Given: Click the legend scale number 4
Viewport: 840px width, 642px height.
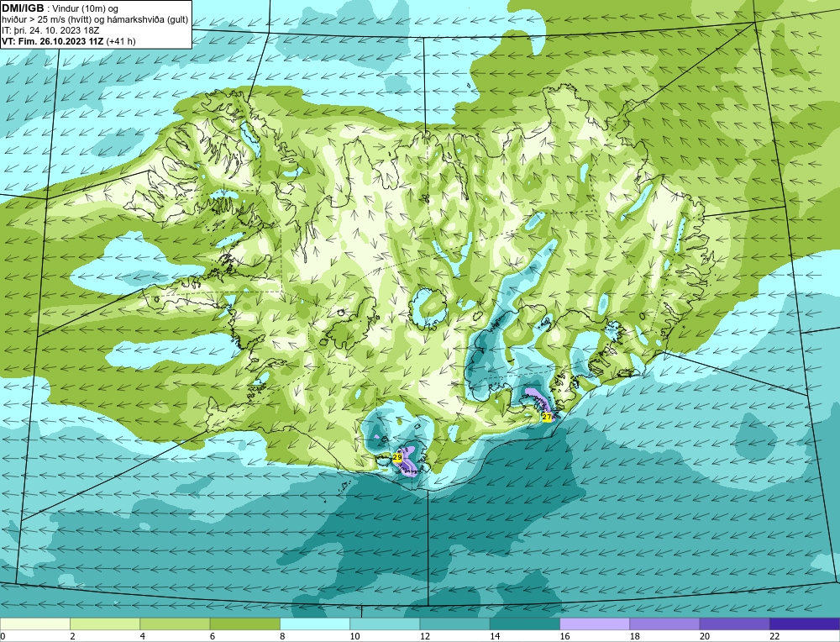Looking at the screenshot, I should pos(143,636).
